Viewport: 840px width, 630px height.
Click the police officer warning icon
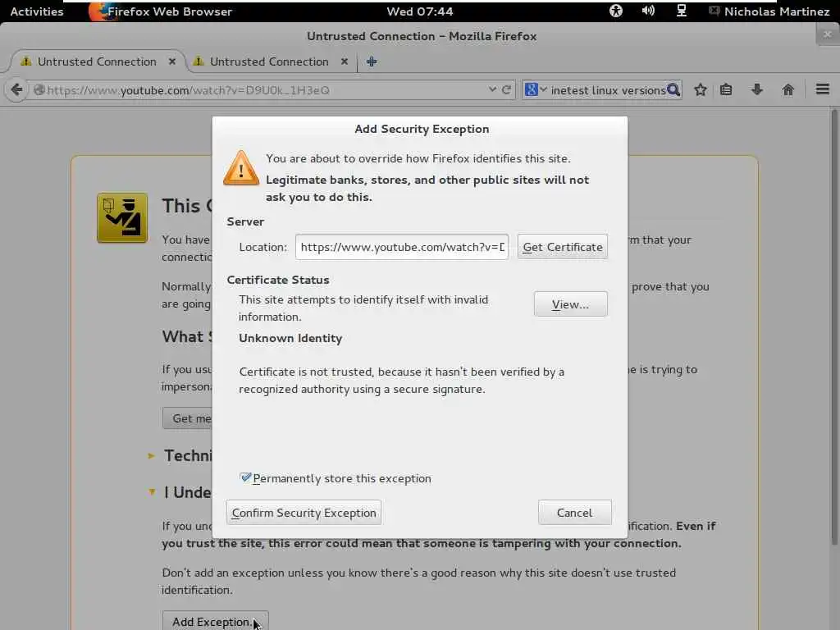point(122,218)
